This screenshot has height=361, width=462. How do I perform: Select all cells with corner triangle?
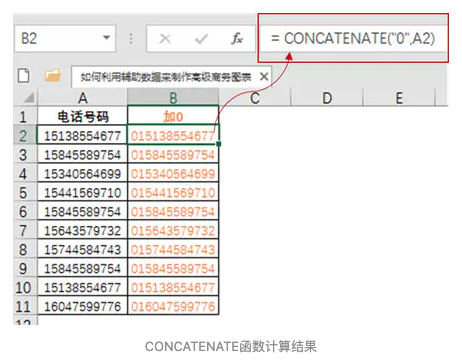(28, 98)
